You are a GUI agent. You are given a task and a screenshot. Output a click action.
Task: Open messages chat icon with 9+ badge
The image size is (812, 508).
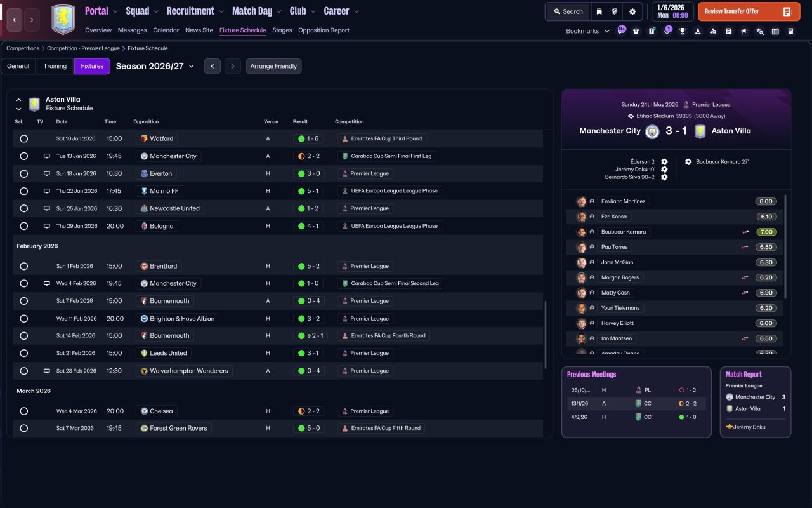(621, 30)
